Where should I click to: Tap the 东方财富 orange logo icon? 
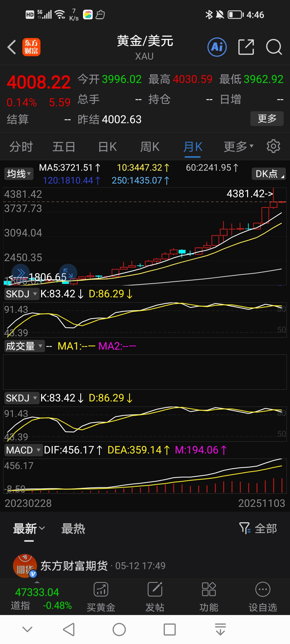coord(31,47)
